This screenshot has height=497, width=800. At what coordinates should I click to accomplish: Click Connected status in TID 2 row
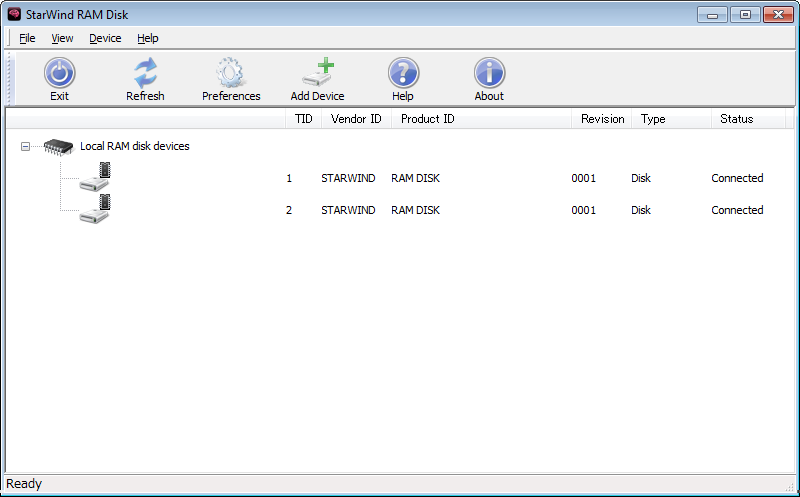[737, 210]
